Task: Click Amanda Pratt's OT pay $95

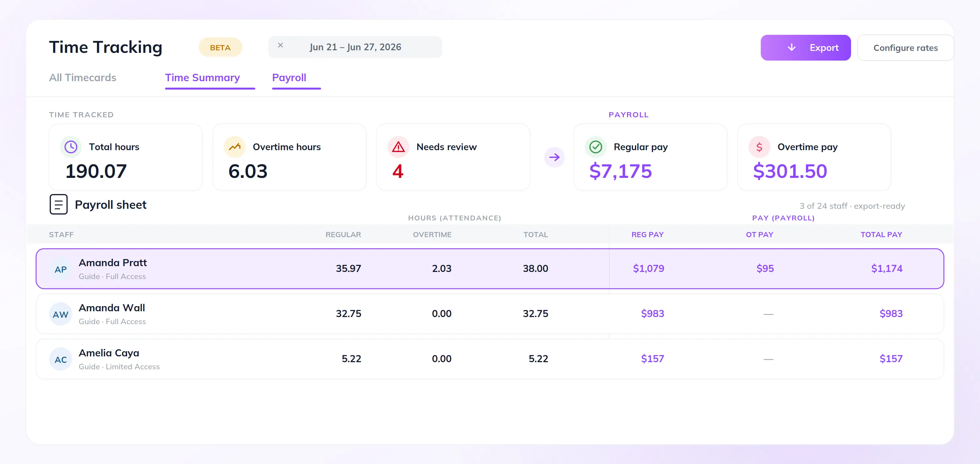Action: pos(765,268)
